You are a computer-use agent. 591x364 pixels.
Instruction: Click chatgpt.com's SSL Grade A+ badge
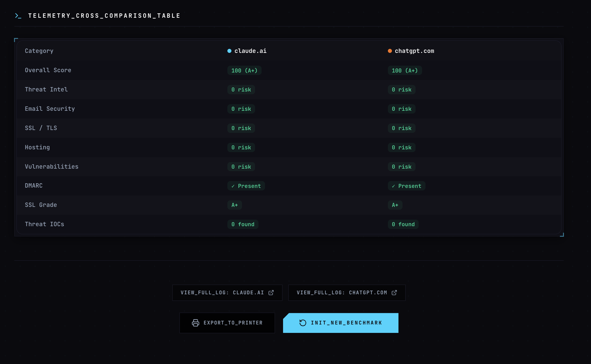pos(395,205)
